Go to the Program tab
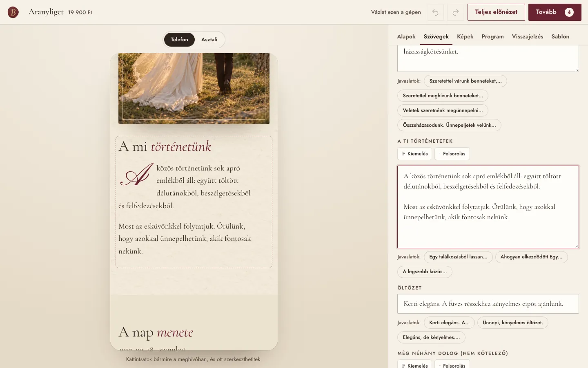 (492, 36)
